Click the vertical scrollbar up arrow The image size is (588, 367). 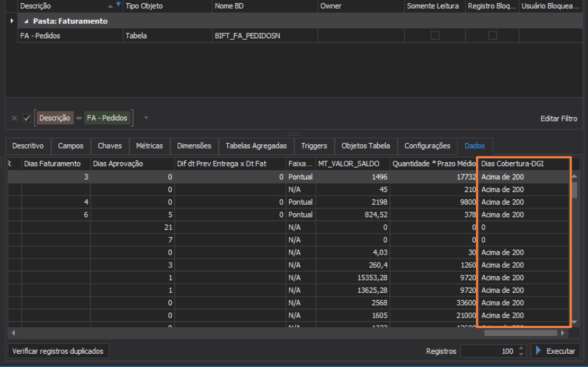574,176
